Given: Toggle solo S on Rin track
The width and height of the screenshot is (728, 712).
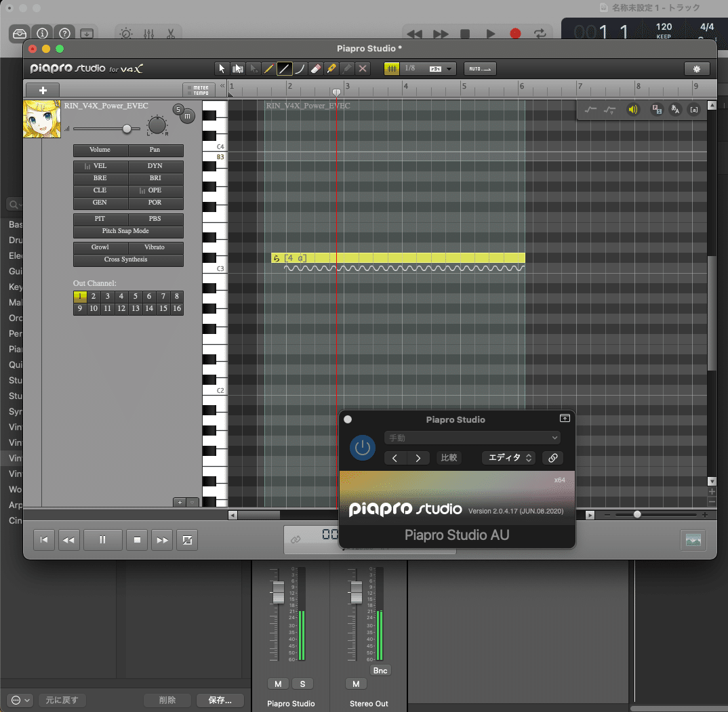Looking at the screenshot, I should click(x=178, y=110).
